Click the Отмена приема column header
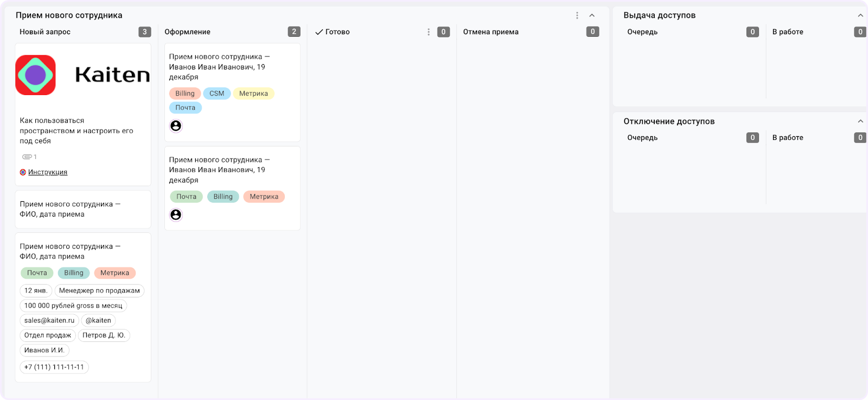 490,32
